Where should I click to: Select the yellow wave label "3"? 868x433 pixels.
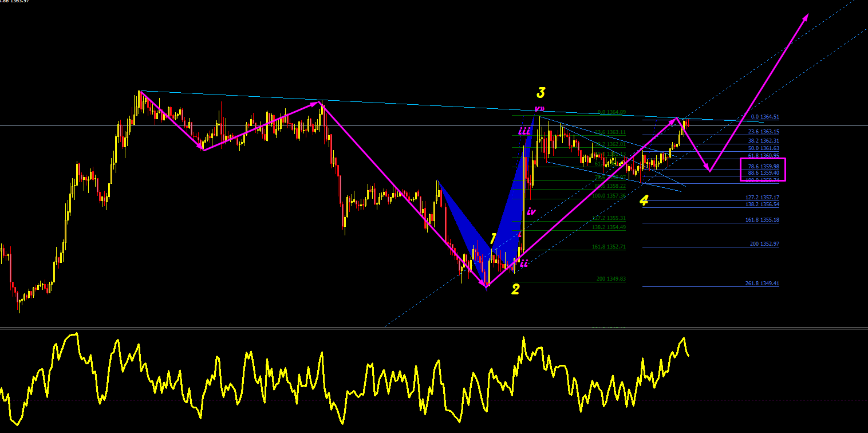click(540, 93)
